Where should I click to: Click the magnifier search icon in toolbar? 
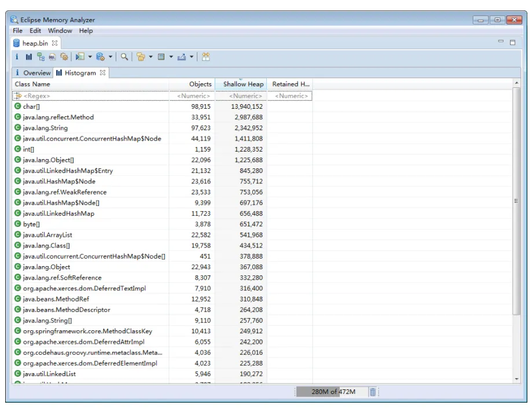[x=124, y=57]
